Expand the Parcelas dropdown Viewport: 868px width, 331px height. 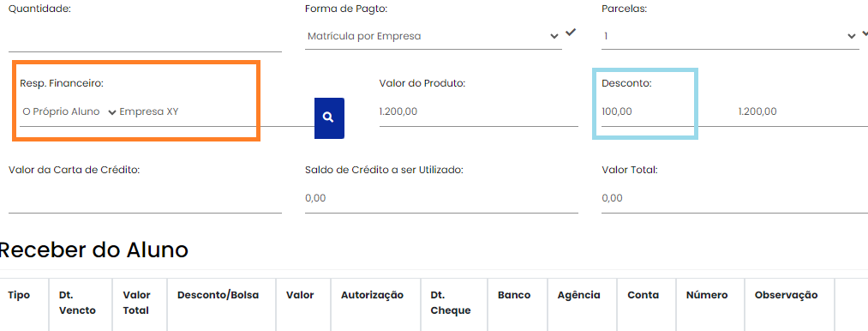pyautogui.click(x=730, y=36)
